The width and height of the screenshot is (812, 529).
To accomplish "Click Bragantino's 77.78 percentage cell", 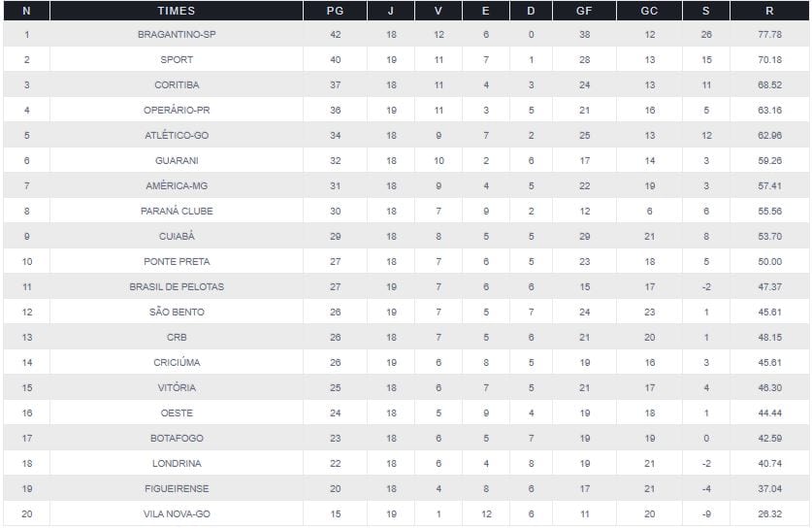I will pos(769,34).
